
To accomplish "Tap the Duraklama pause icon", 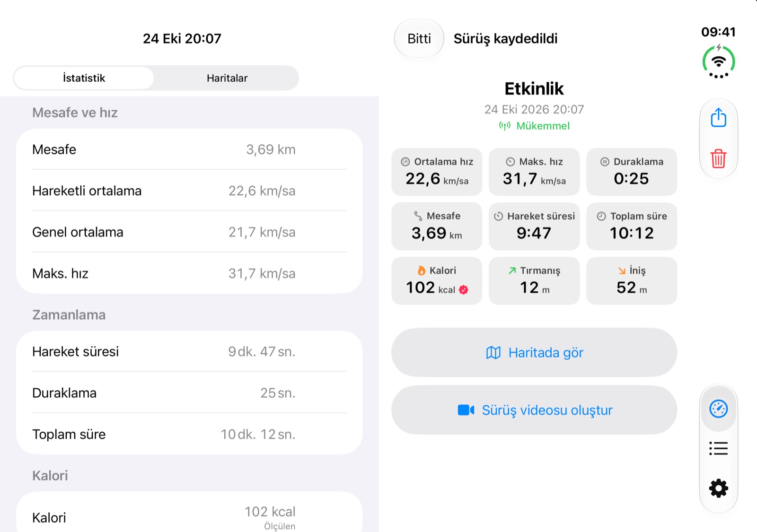I will click(x=605, y=162).
